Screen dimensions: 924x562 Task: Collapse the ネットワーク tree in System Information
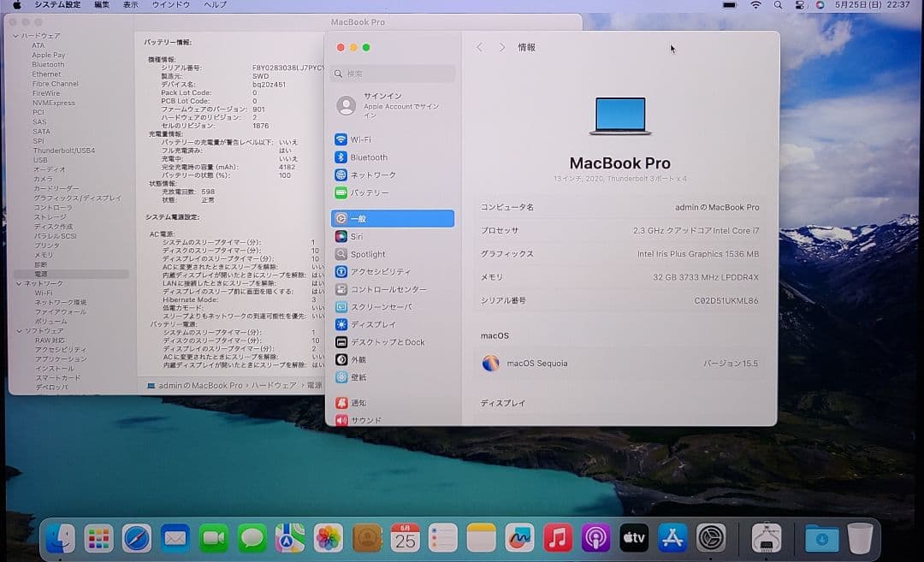(19, 283)
